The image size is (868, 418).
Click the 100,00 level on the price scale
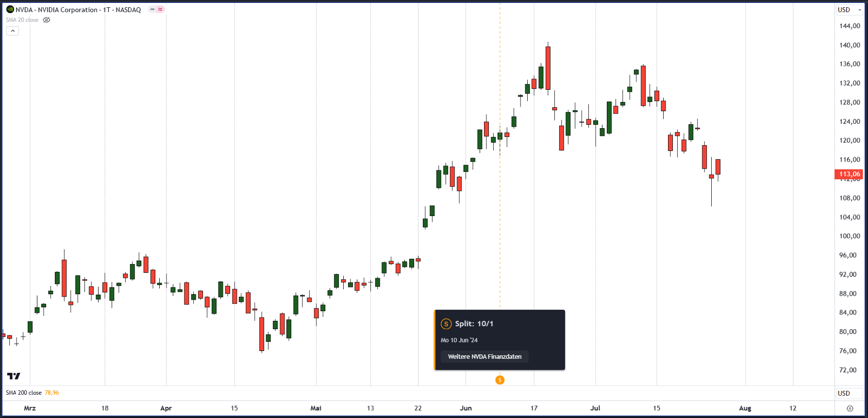(x=849, y=236)
